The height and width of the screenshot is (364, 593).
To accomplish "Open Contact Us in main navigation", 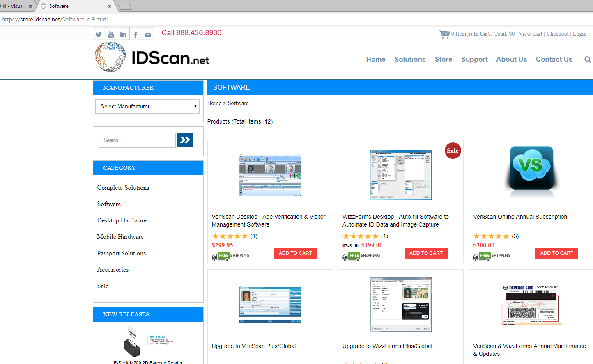I will 554,60.
